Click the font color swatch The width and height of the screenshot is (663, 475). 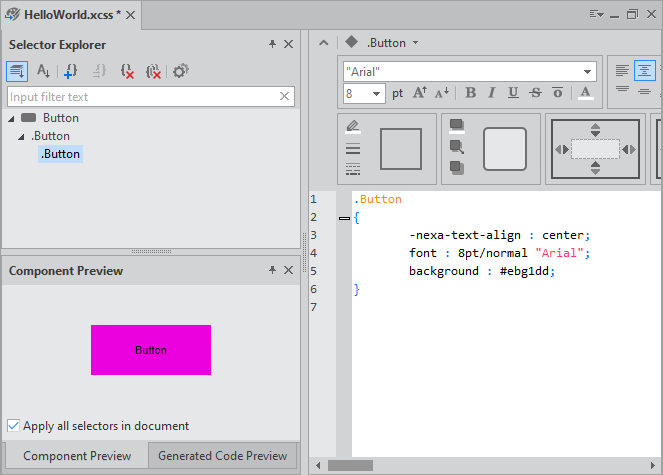click(x=585, y=93)
